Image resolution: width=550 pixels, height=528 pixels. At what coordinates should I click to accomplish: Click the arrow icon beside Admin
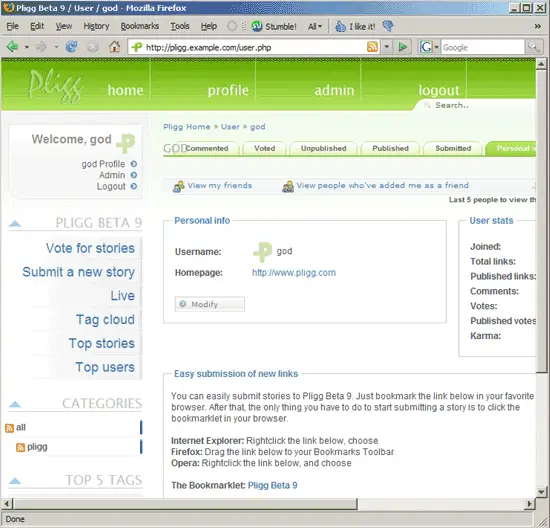[134, 175]
